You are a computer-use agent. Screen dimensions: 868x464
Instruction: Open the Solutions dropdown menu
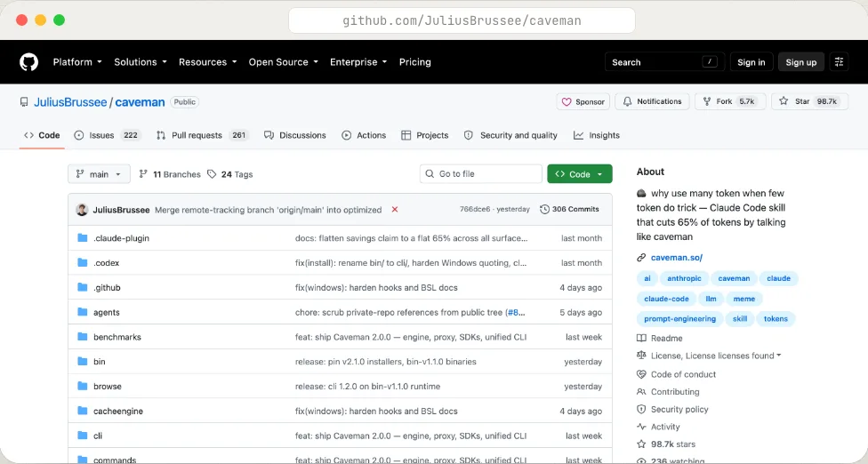140,62
